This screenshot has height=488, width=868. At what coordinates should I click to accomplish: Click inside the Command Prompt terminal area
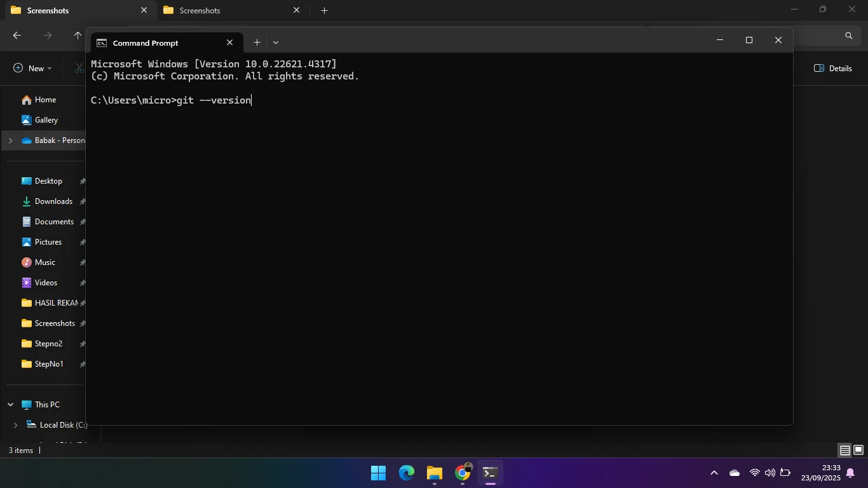click(x=438, y=254)
